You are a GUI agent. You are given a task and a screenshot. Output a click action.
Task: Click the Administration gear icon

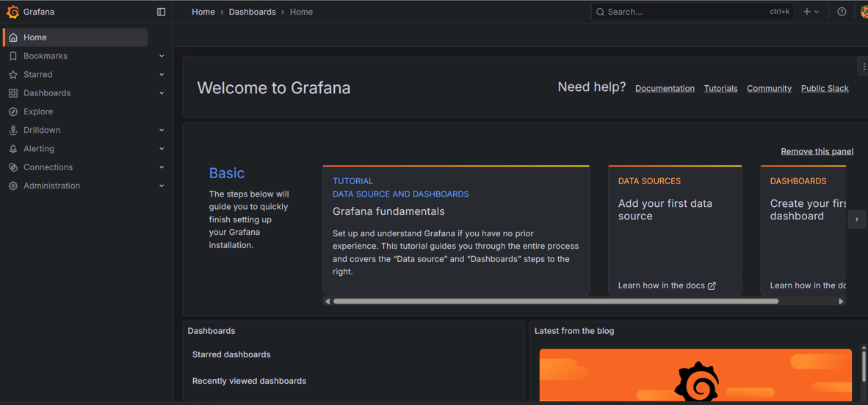click(x=13, y=186)
